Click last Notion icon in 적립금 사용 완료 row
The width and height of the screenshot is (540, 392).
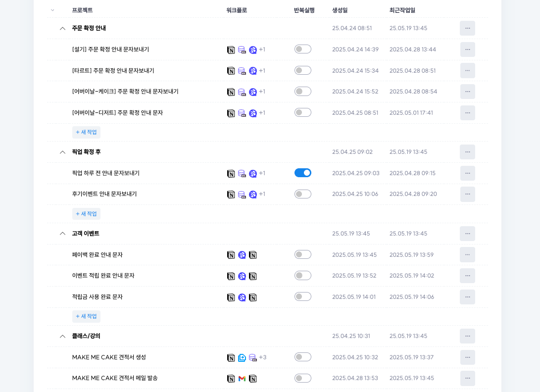coord(253,297)
